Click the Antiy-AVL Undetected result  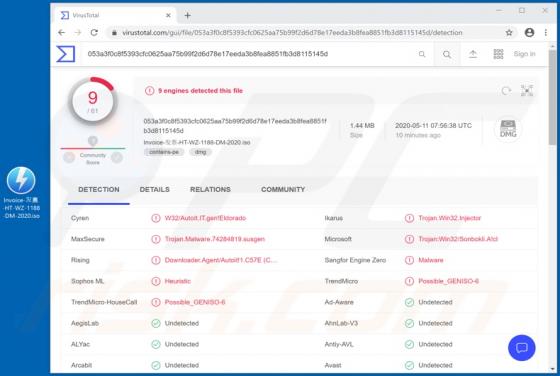[x=435, y=345]
